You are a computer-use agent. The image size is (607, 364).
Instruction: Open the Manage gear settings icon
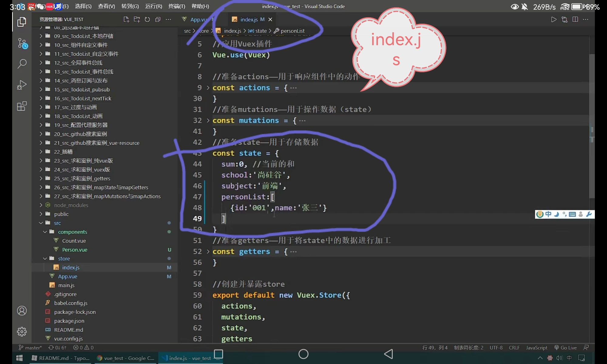click(22, 332)
